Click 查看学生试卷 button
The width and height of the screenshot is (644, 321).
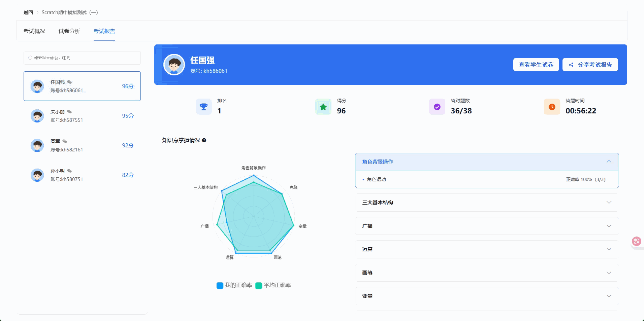pyautogui.click(x=536, y=65)
